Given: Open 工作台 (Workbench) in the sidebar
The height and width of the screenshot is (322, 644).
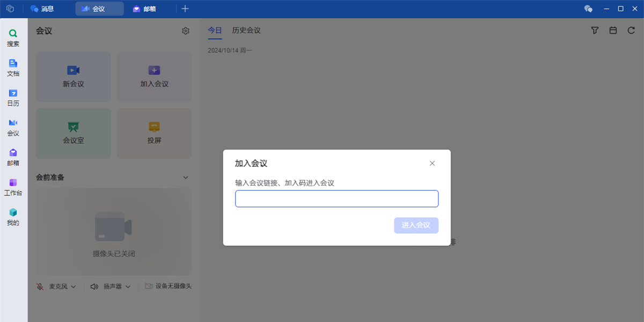Looking at the screenshot, I should pos(13,187).
